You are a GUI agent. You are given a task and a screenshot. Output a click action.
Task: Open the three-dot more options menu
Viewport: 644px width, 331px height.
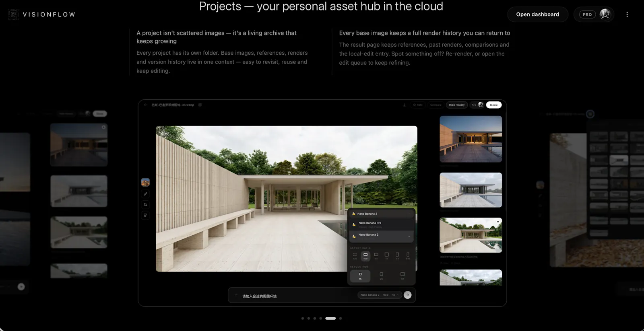point(627,14)
